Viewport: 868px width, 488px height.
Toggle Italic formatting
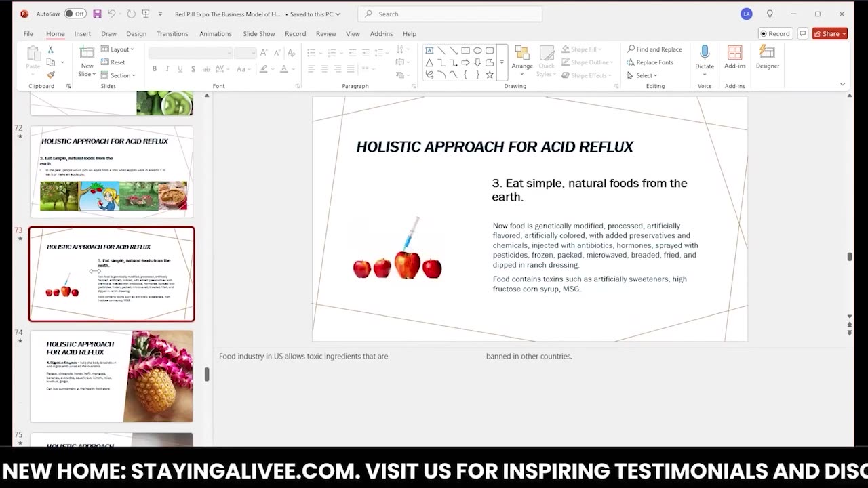(x=167, y=68)
